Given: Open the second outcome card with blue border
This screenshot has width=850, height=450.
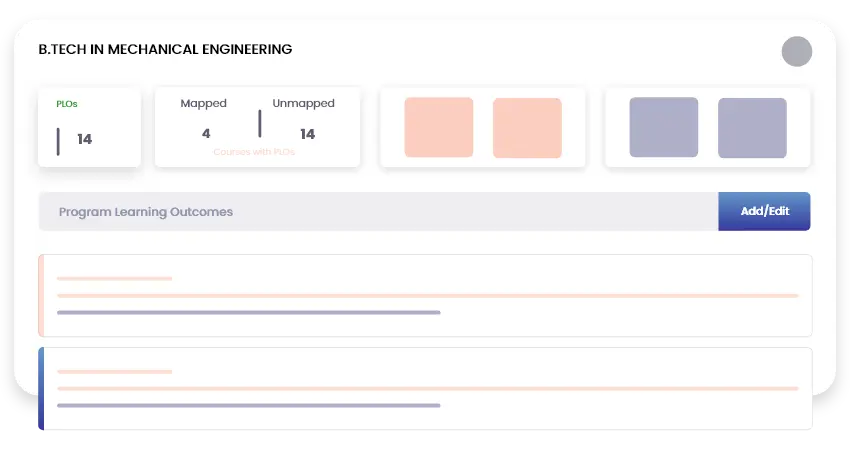Looking at the screenshot, I should (425, 388).
